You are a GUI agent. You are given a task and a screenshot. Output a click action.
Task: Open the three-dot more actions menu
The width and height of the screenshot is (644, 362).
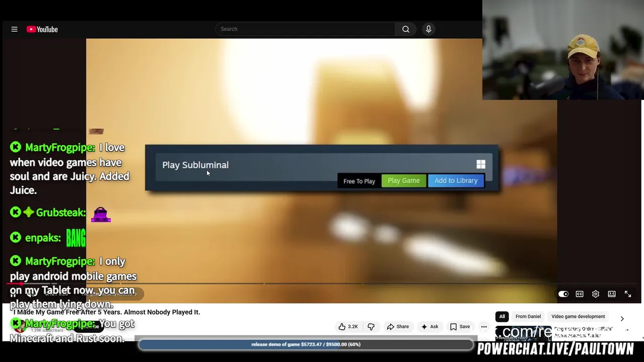(484, 327)
